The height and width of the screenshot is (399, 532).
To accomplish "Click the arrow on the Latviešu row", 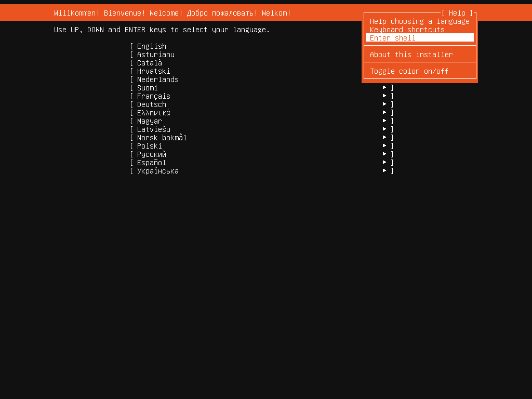I will [384, 129].
